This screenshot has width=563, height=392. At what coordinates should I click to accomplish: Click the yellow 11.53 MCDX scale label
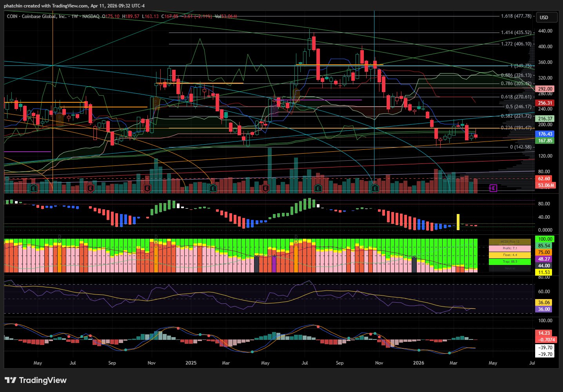tap(544, 272)
